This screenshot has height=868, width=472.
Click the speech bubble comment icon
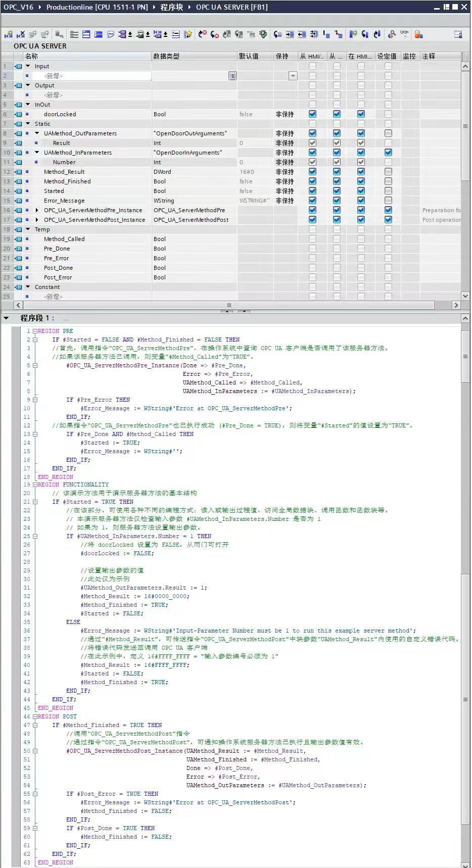coord(111,34)
